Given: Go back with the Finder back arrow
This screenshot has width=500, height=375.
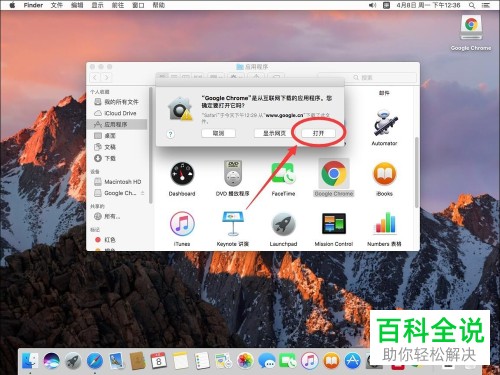Looking at the screenshot, I should (x=95, y=77).
